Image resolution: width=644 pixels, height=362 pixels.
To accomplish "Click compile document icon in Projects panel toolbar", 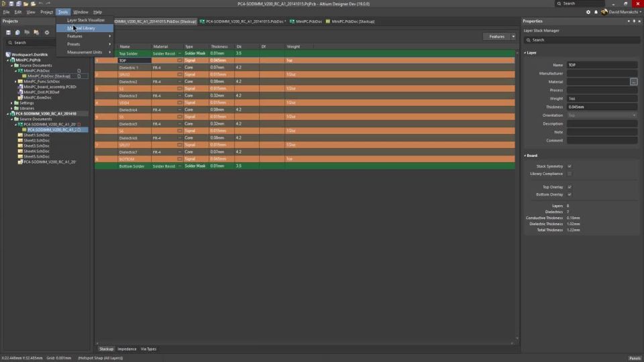I will tap(17, 32).
